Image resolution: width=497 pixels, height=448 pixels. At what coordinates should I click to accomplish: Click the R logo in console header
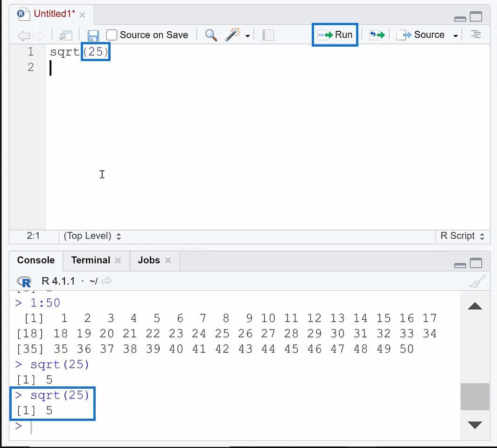click(24, 281)
